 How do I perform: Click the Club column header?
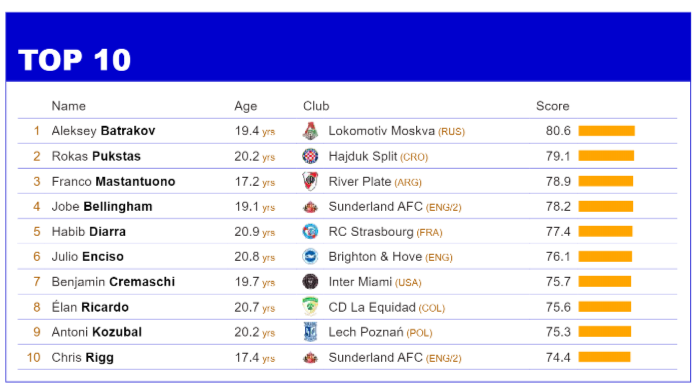pos(316,106)
